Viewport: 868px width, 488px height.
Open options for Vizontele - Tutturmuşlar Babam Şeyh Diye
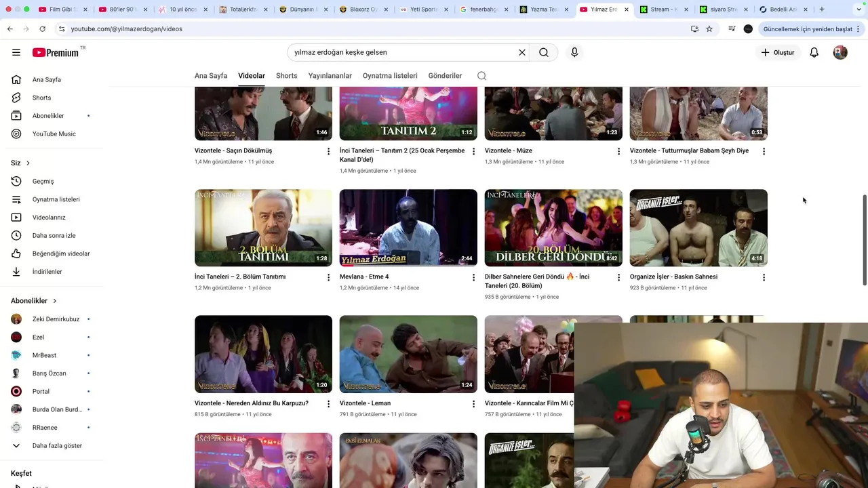click(x=764, y=151)
